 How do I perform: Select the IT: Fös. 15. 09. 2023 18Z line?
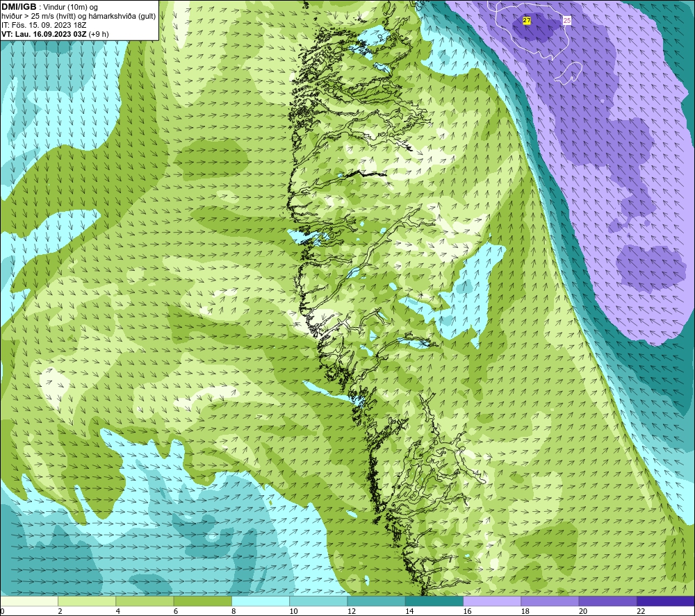click(x=44, y=25)
